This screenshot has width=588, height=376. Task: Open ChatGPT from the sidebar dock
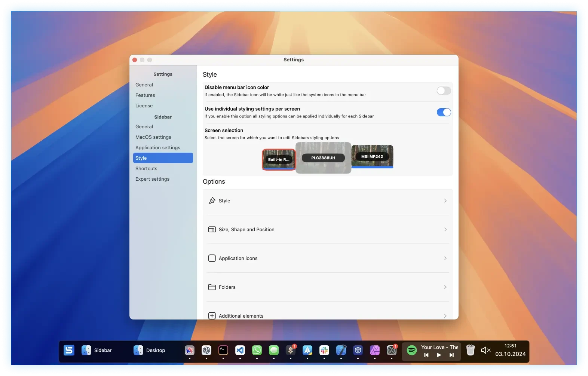tap(206, 350)
